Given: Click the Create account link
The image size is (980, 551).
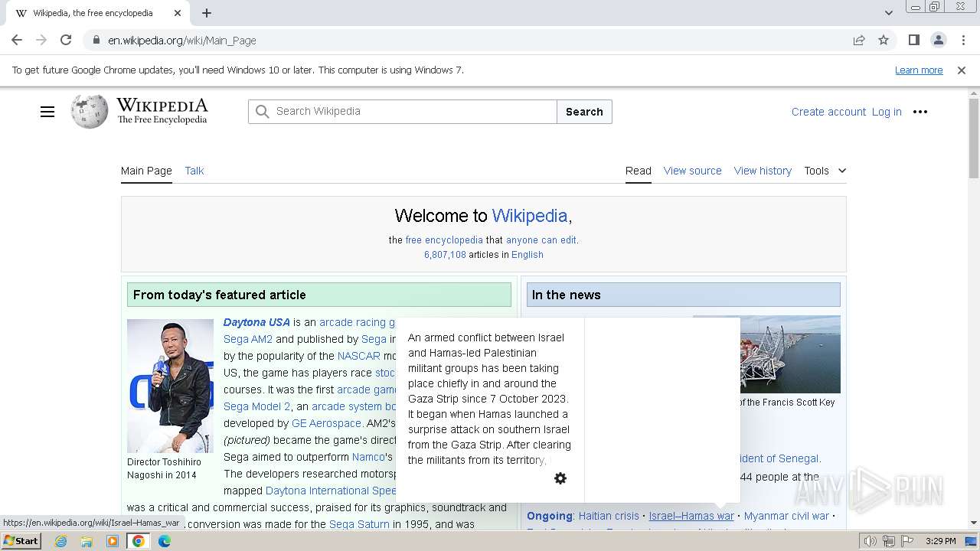Looking at the screenshot, I should pos(828,112).
